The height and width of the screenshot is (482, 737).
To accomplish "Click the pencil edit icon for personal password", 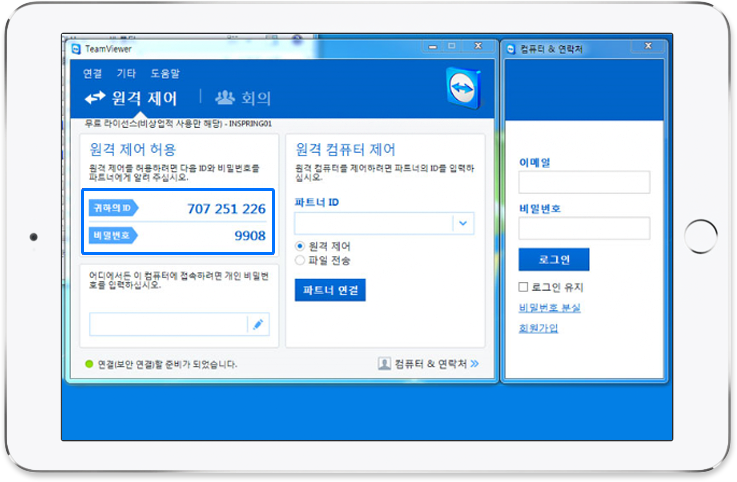I will pyautogui.click(x=258, y=324).
